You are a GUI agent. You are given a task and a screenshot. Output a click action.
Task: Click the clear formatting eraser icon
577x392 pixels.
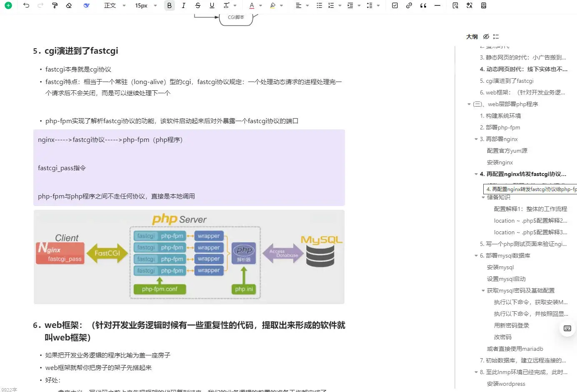[x=69, y=5]
